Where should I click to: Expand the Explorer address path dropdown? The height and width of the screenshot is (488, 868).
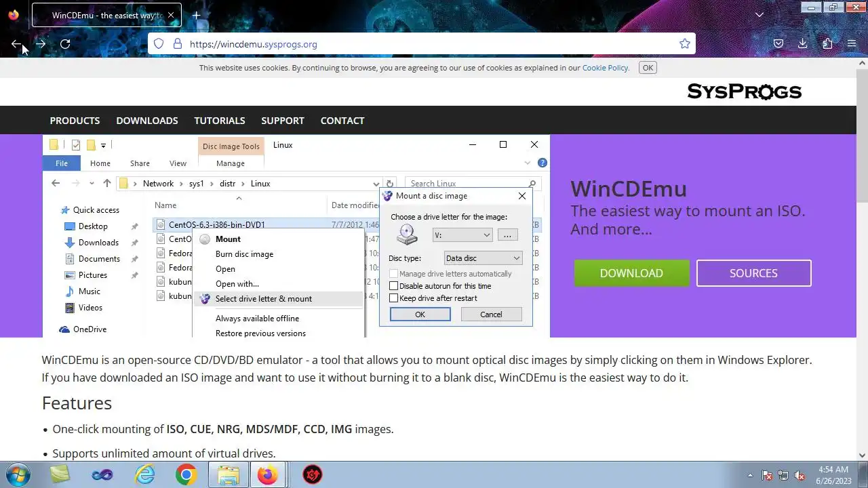pyautogui.click(x=376, y=184)
